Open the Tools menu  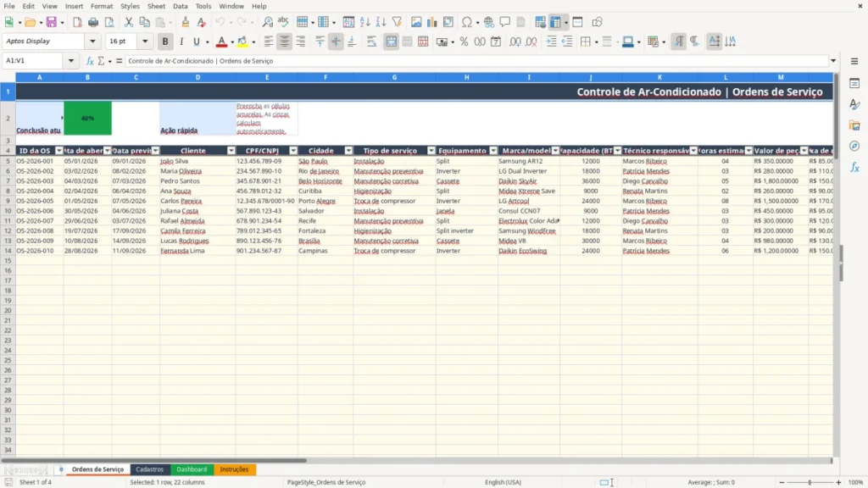coord(203,6)
